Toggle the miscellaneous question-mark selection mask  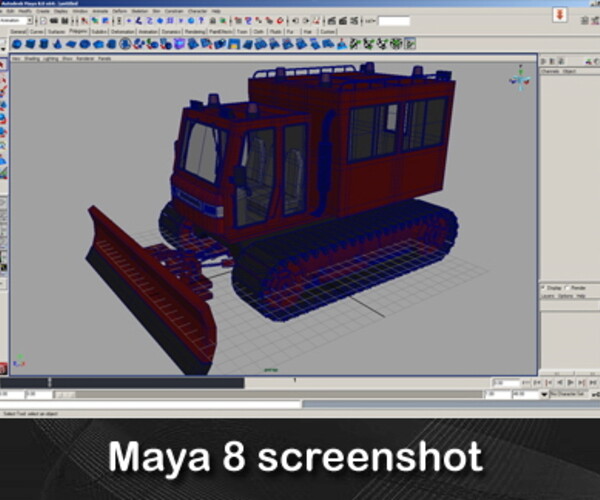click(x=201, y=21)
